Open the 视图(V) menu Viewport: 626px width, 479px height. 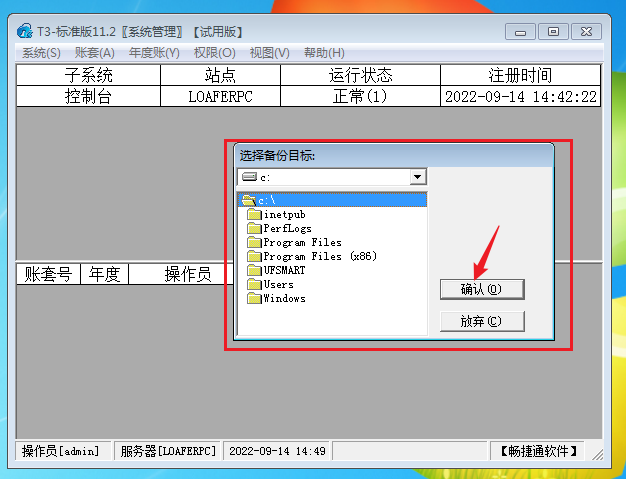point(269,53)
